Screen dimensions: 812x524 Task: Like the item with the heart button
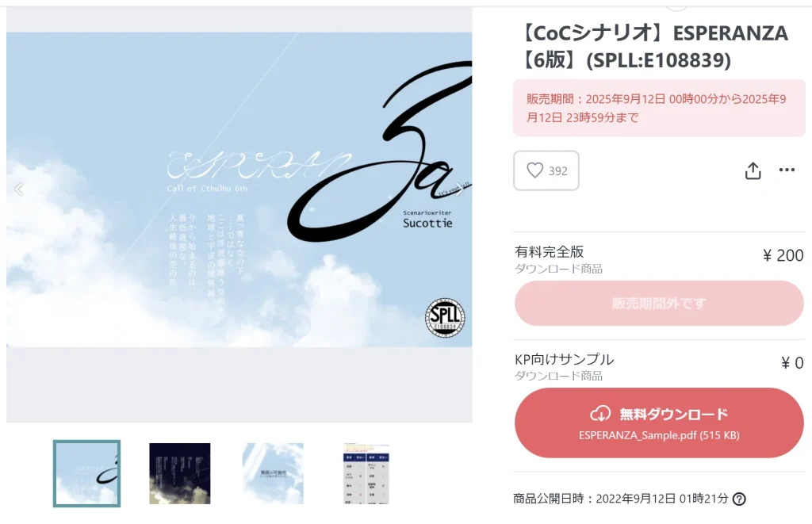546,170
